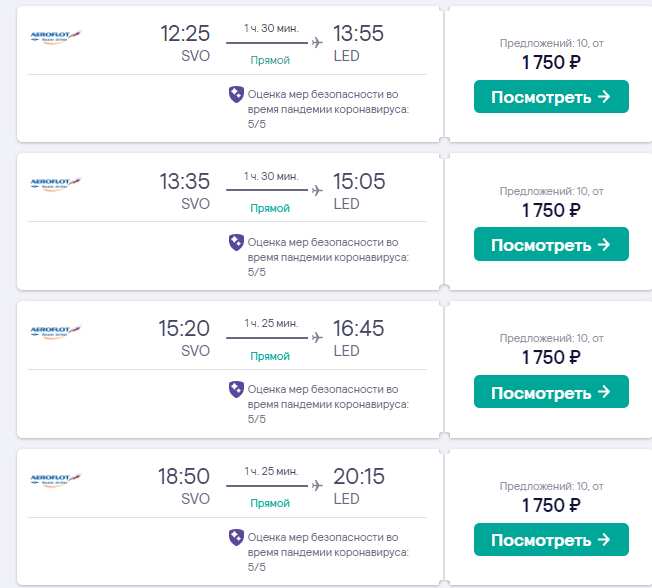Click 20:15 arrival time at LED
The width and height of the screenshot is (652, 588).
coord(359,476)
